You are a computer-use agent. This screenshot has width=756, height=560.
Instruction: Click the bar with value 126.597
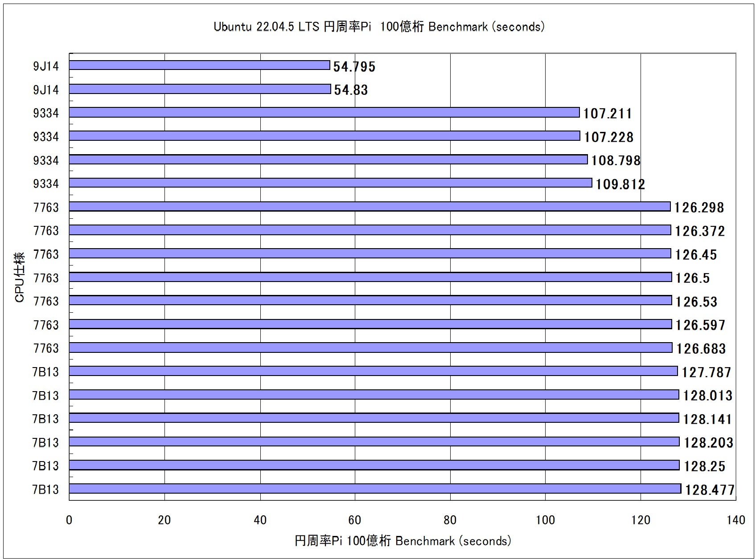[370, 324]
